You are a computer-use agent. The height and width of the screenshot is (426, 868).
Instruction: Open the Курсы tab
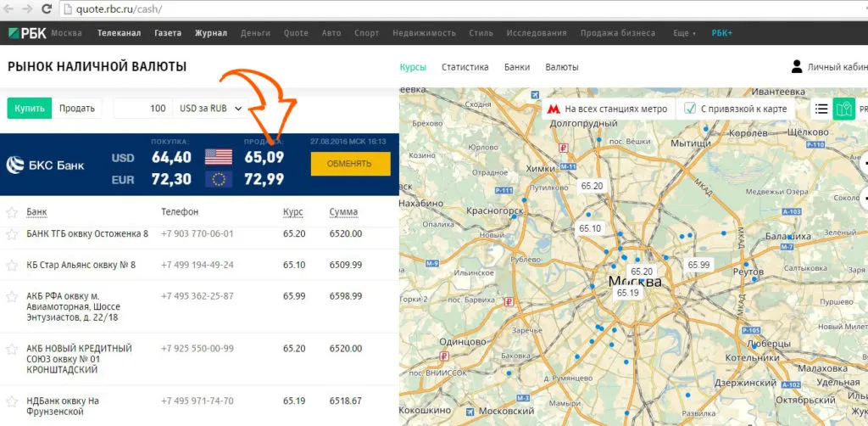pos(413,67)
